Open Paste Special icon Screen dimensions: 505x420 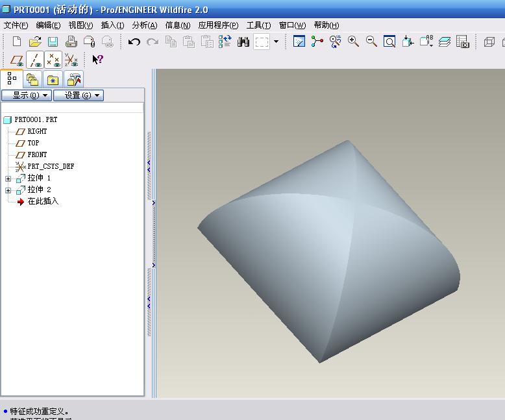coord(207,42)
